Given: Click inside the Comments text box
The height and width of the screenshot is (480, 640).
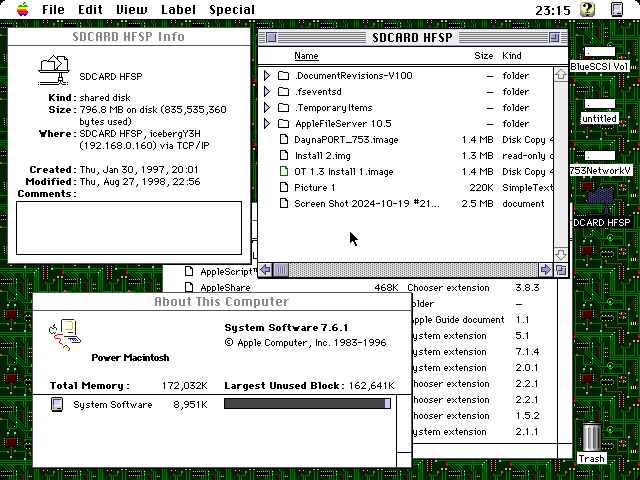Looking at the screenshot, I should click(x=129, y=227).
